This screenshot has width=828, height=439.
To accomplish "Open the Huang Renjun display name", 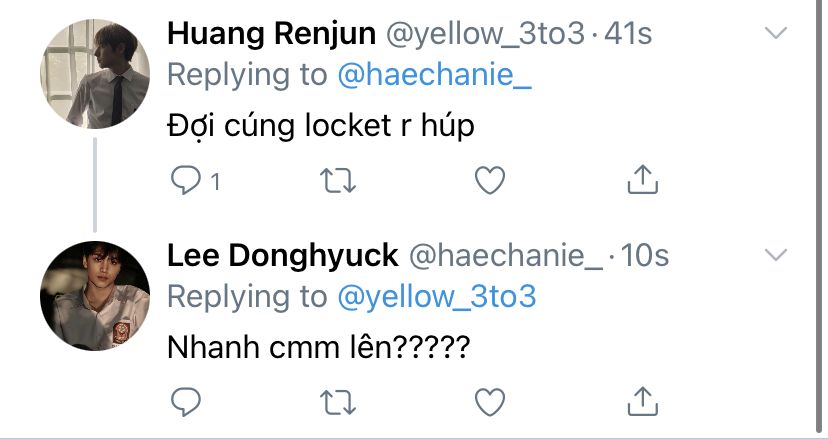I will pyautogui.click(x=270, y=34).
